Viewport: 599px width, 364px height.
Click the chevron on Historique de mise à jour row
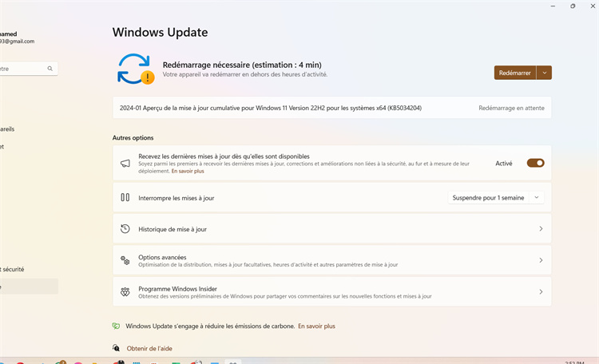point(541,229)
